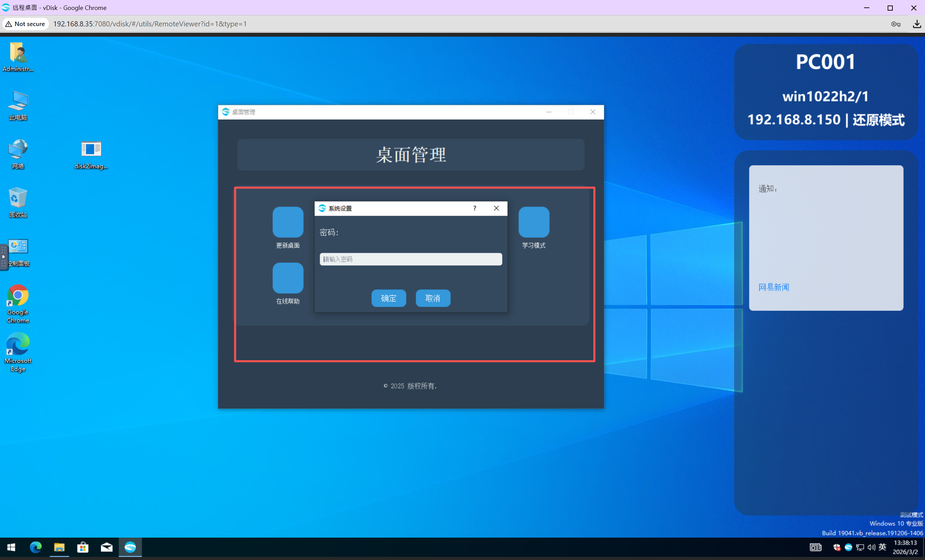925x560 pixels.
Task: Click the 确定 button
Action: pos(389,298)
